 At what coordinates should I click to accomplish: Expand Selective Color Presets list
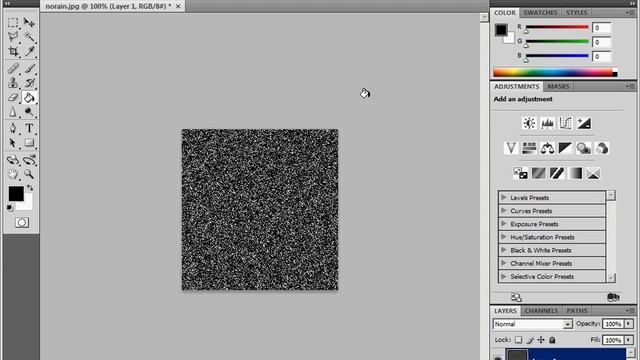pyautogui.click(x=504, y=276)
